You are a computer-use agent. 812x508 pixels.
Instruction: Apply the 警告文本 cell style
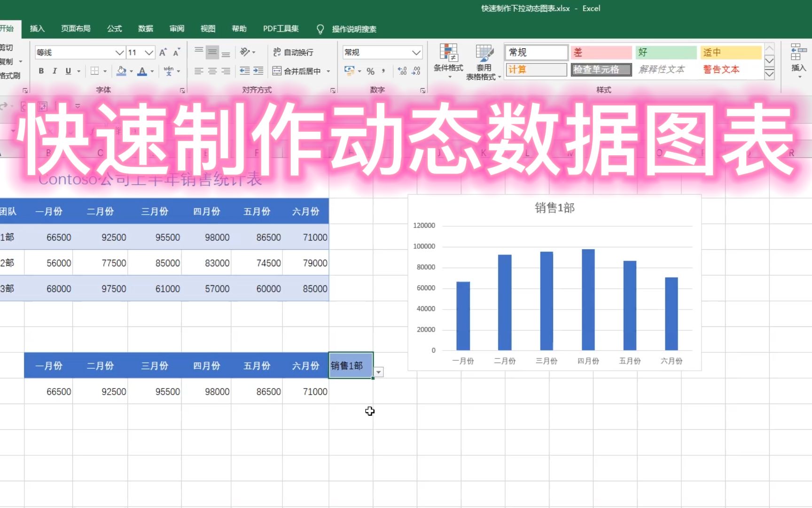(731, 70)
